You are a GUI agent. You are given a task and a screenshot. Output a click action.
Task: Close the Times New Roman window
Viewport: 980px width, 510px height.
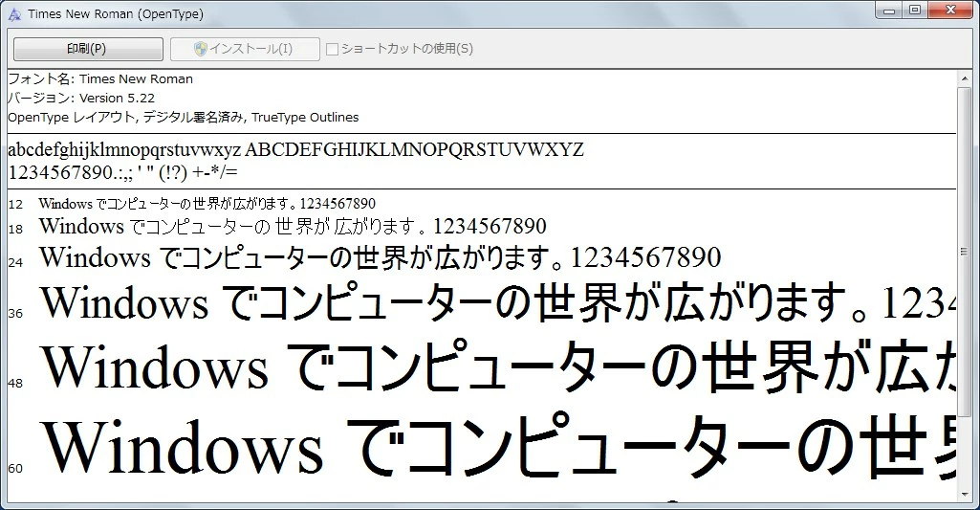coord(950,10)
